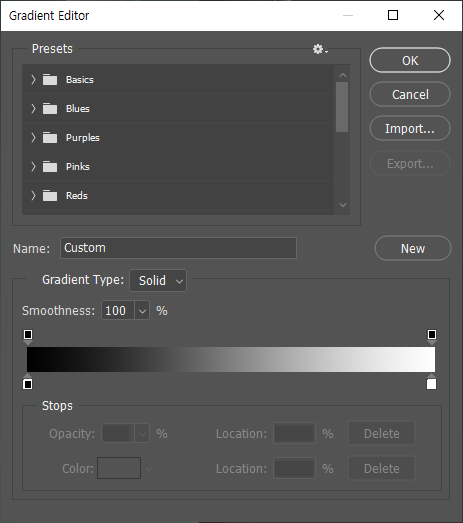This screenshot has width=463, height=523.
Task: Select the Purples folder icon
Action: pos(50,138)
